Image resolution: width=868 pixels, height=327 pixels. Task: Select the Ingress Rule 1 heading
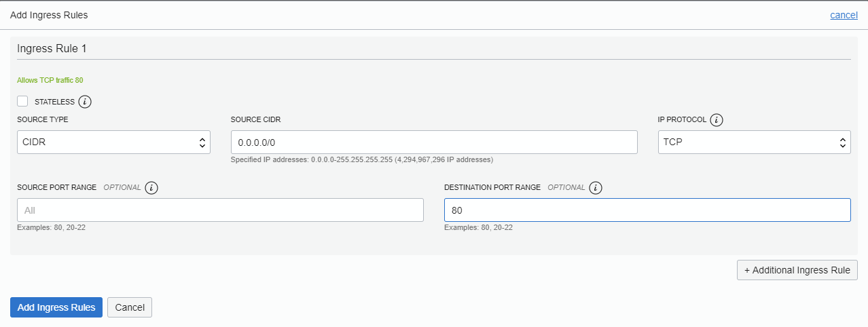coord(52,49)
